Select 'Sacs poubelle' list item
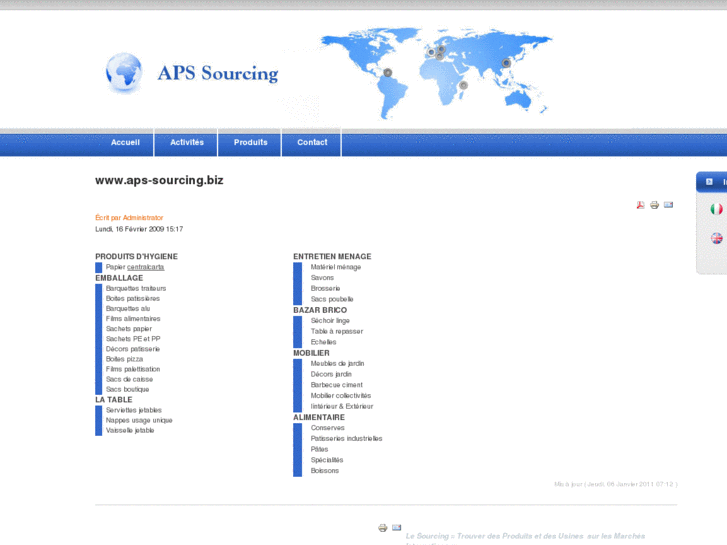 (x=332, y=299)
